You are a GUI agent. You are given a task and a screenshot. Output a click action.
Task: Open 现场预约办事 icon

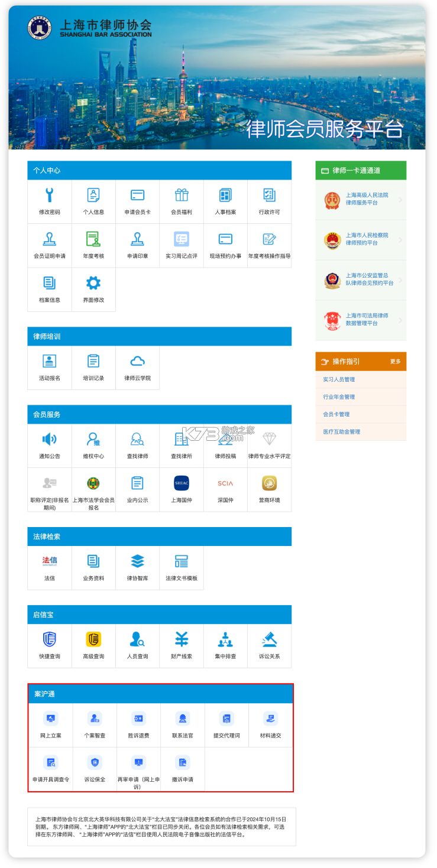(225, 239)
